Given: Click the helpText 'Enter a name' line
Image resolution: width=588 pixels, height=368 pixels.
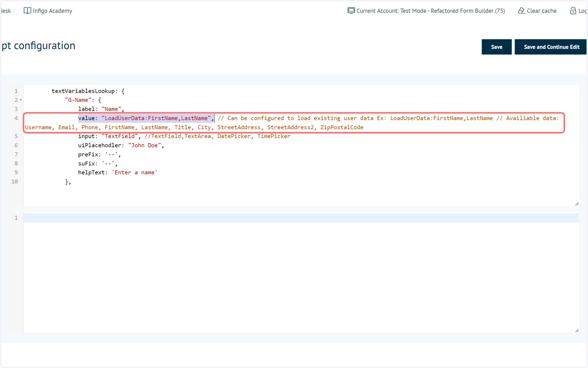Looking at the screenshot, I should pos(118,173).
